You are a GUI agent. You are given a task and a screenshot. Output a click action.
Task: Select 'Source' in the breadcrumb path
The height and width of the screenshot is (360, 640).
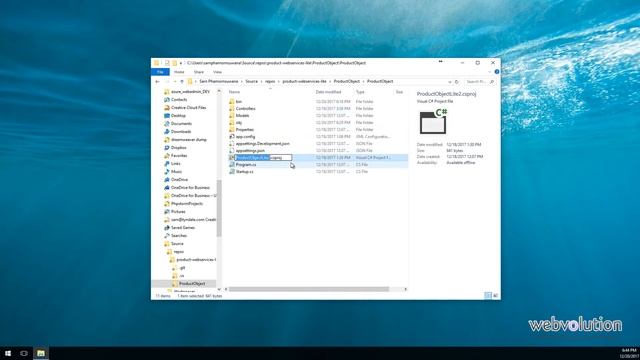tap(251, 82)
